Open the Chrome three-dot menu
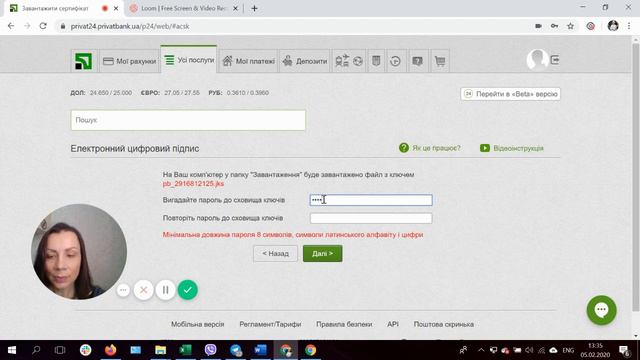640x360 pixels. [x=629, y=26]
